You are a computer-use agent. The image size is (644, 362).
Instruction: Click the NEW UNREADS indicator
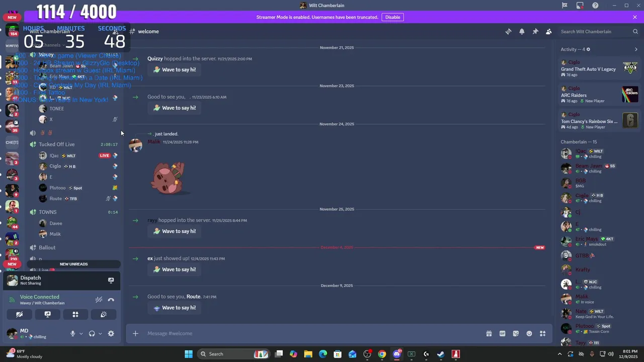coord(73,264)
